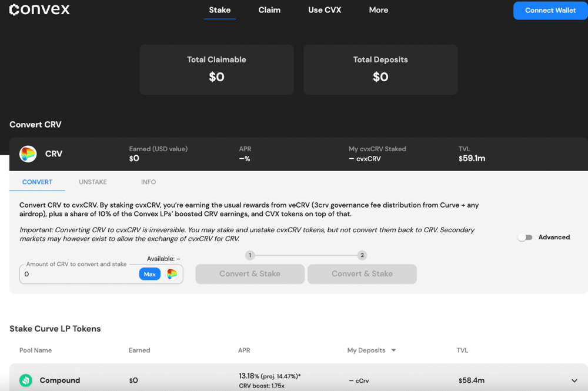Click the CRV icon in amount field
The width and height of the screenshot is (588, 391).
(172, 274)
